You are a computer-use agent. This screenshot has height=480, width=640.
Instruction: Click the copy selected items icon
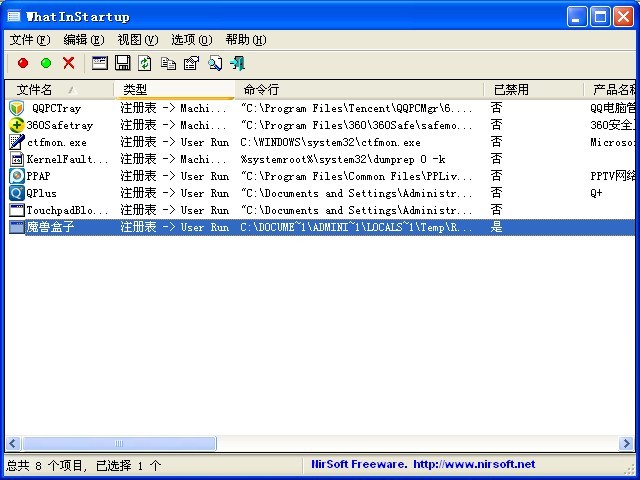coord(168,63)
